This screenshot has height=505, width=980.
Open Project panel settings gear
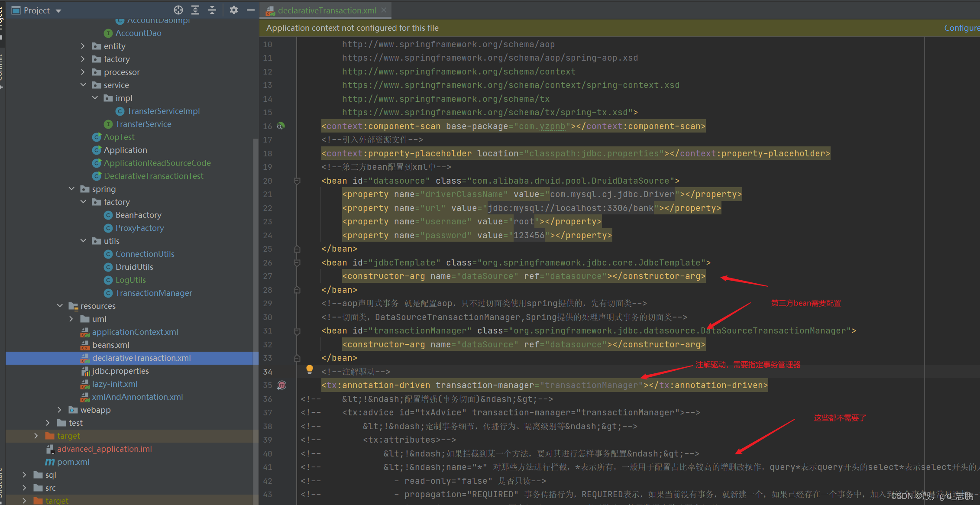(x=234, y=10)
